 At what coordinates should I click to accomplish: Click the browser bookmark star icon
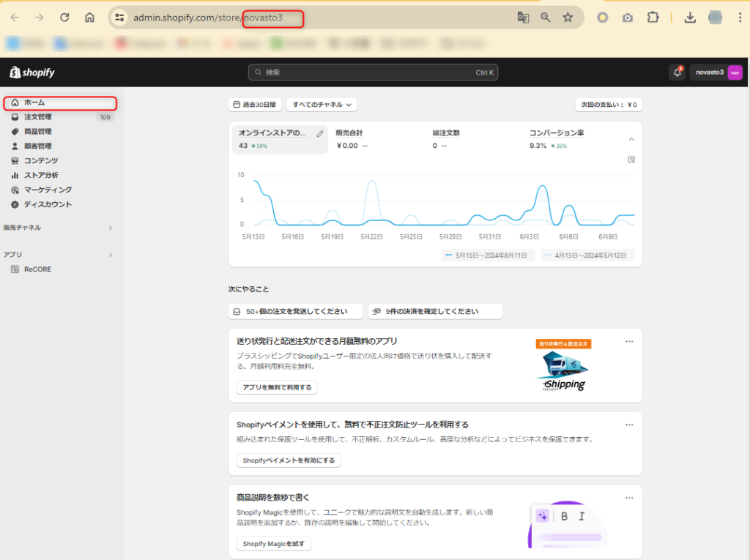click(x=568, y=18)
